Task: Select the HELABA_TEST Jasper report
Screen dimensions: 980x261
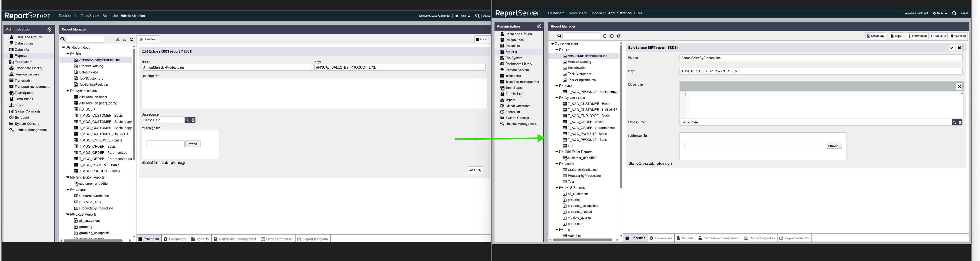Action: (x=91, y=202)
